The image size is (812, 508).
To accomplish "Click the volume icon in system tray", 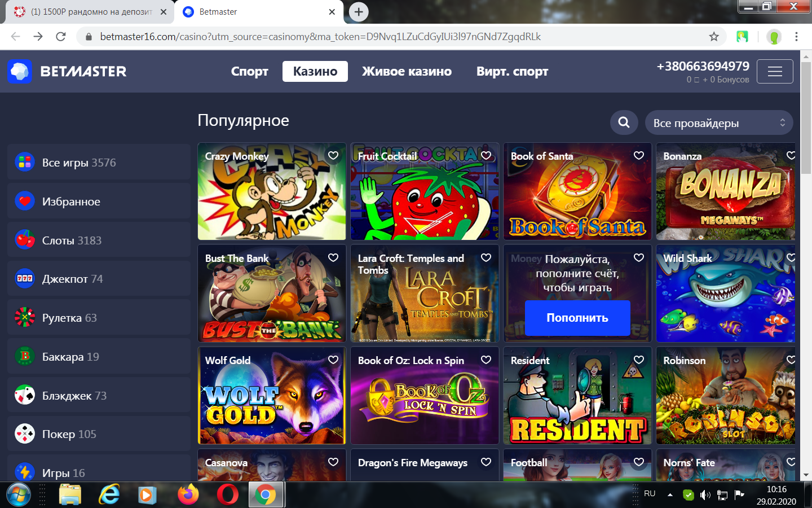I will (705, 495).
